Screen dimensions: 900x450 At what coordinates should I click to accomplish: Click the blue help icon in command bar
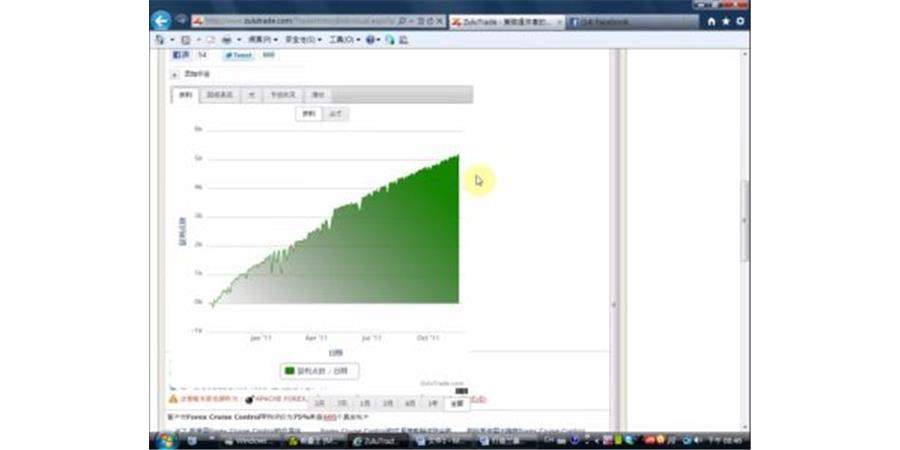pos(371,40)
